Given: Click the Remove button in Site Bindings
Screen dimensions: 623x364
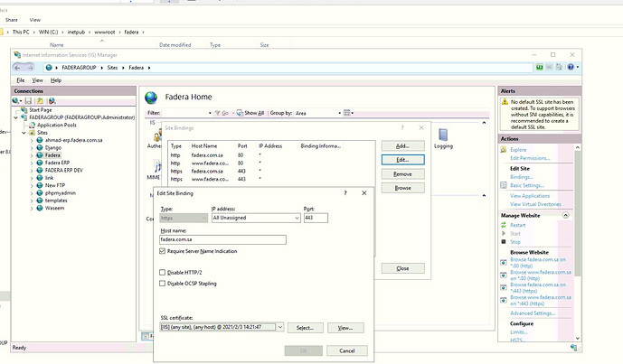Looking at the screenshot, I should (403, 174).
